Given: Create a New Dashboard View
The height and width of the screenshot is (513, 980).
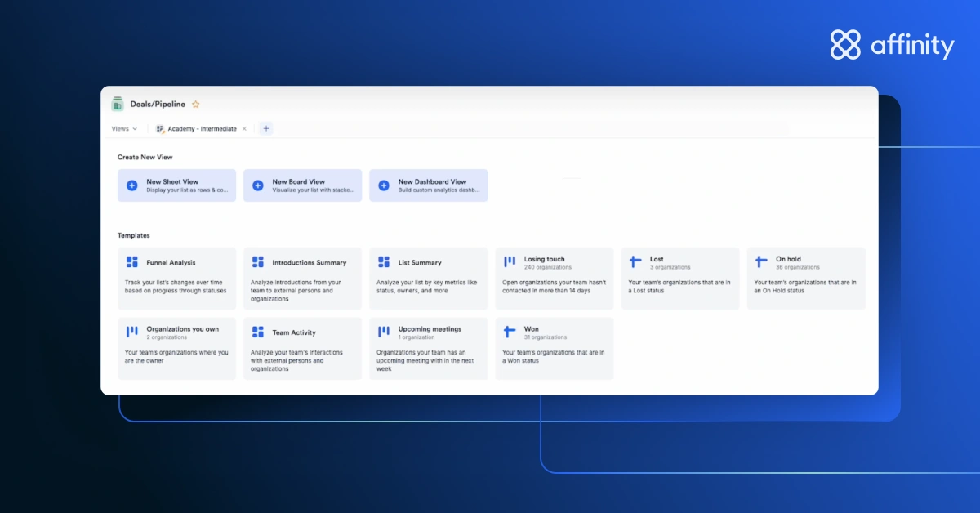Looking at the screenshot, I should (428, 185).
